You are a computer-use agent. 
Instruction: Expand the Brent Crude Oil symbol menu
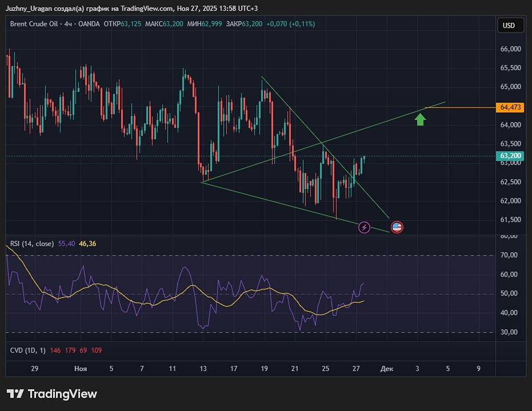33,24
